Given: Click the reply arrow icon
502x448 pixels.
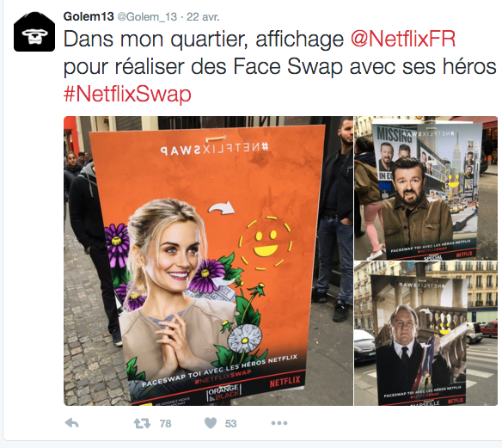Looking at the screenshot, I should click(x=71, y=423).
